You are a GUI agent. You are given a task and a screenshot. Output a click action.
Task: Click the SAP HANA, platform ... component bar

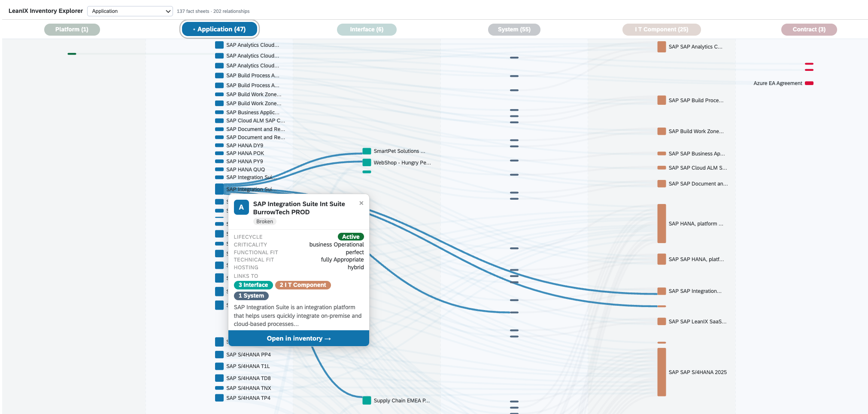coord(662,224)
